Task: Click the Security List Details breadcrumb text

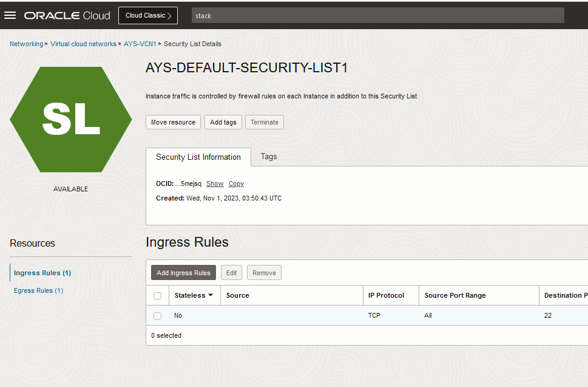Action: [x=192, y=44]
